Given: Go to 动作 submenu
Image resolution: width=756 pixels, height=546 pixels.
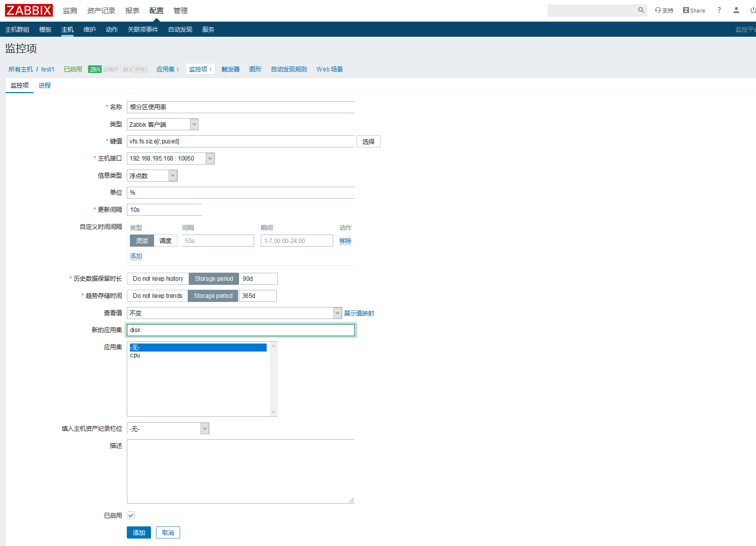Looking at the screenshot, I should [112, 30].
